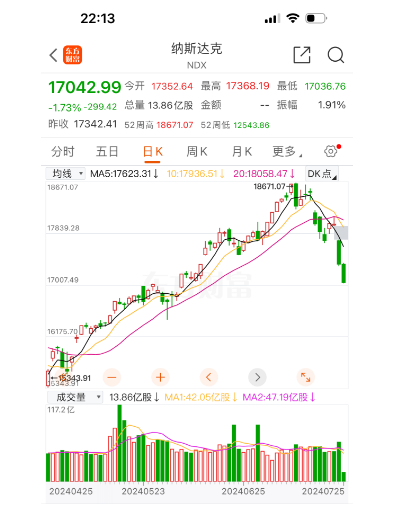Screen dimensions: 402x506
Task: Select the 周K tab
Action: (197, 152)
